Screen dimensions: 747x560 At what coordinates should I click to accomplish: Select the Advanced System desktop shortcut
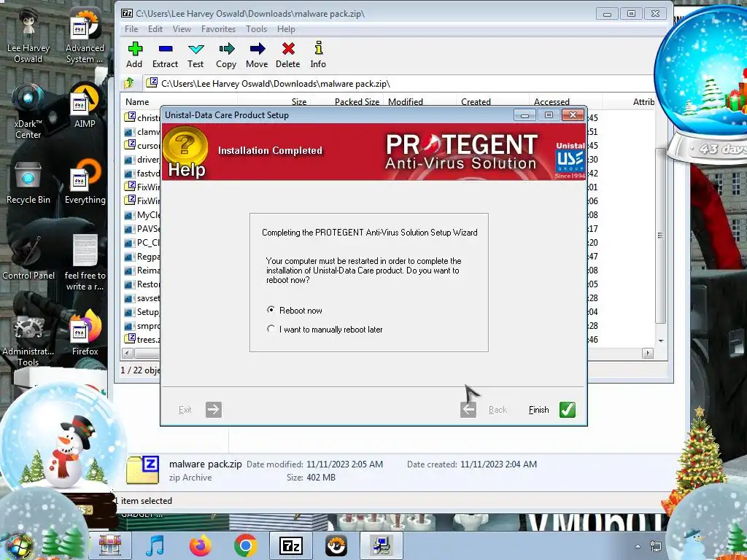point(85,36)
